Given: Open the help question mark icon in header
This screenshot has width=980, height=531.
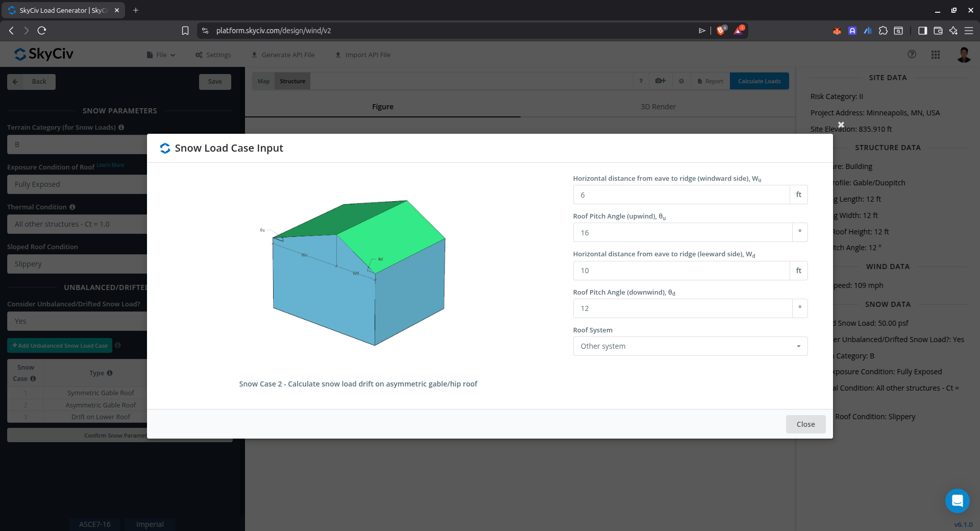Looking at the screenshot, I should coord(912,55).
